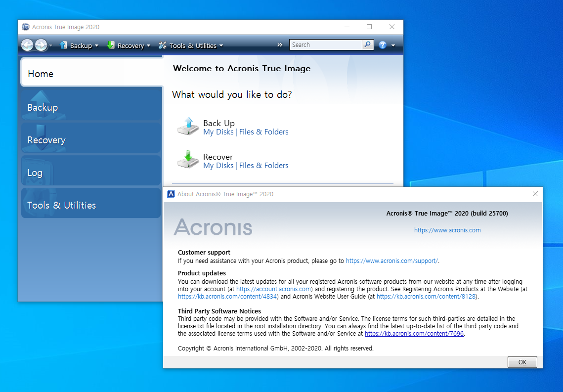The image size is (563, 392).
Task: Click OK in the About dialog
Action: coord(522,362)
